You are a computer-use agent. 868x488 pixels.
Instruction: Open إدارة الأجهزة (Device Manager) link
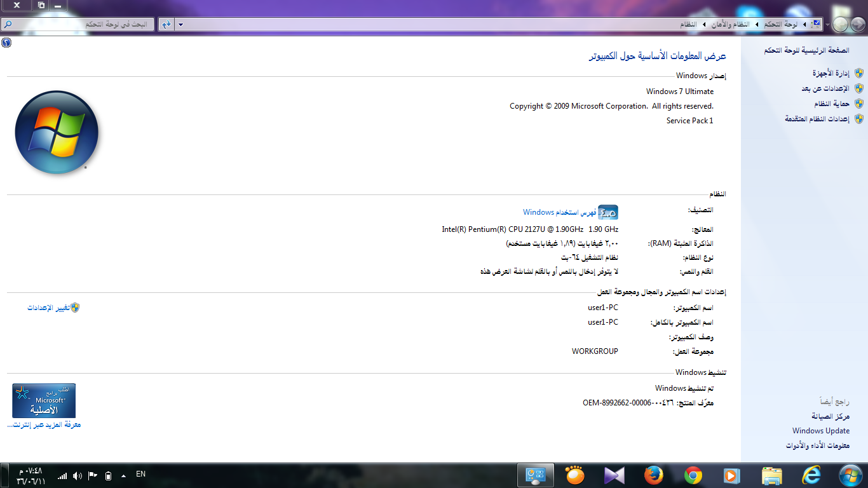click(x=831, y=74)
